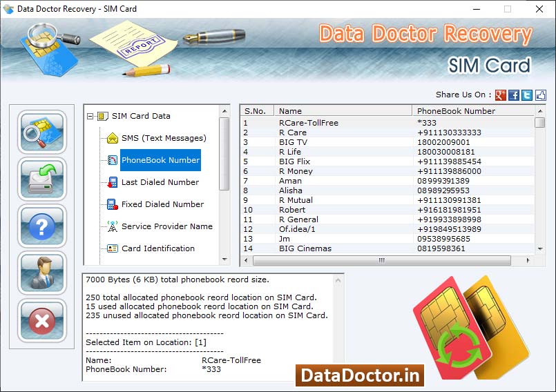Screen dimensions: 556x392
Task: Click the Card Identification card icon
Action: pos(113,248)
